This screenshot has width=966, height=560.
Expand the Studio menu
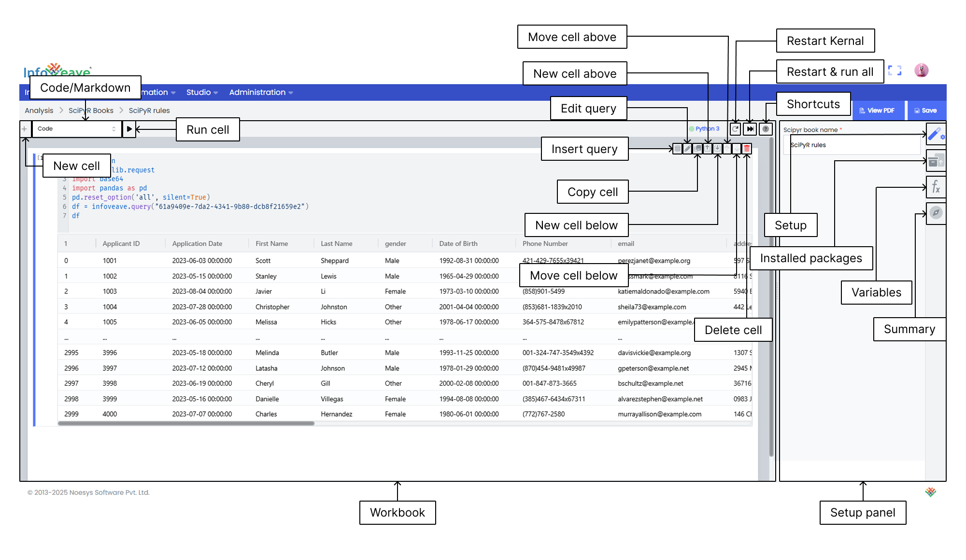point(202,92)
